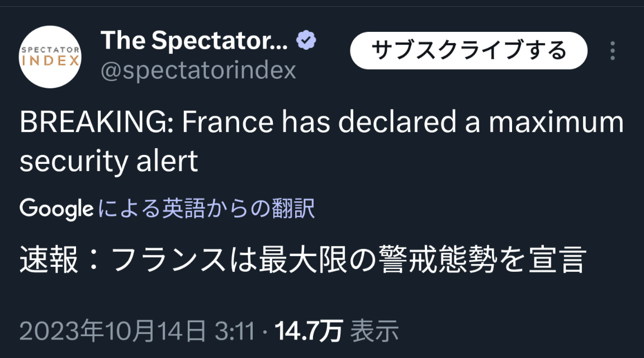Viewport: 644px width, 358px height.
Task: Open the three-dot more options menu
Action: [613, 51]
